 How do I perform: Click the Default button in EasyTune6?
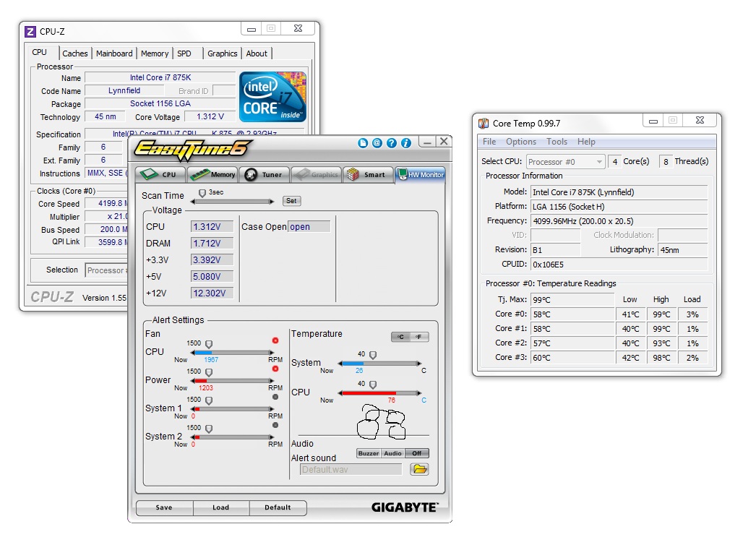tap(278, 507)
